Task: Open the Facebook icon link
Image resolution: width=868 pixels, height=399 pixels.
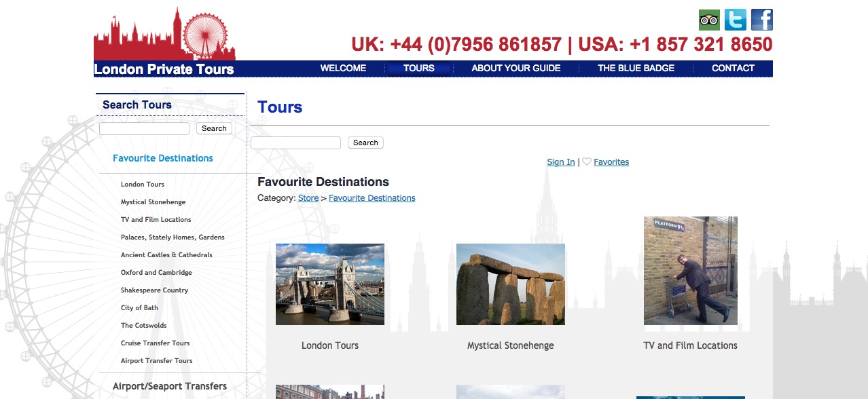Action: 762,20
